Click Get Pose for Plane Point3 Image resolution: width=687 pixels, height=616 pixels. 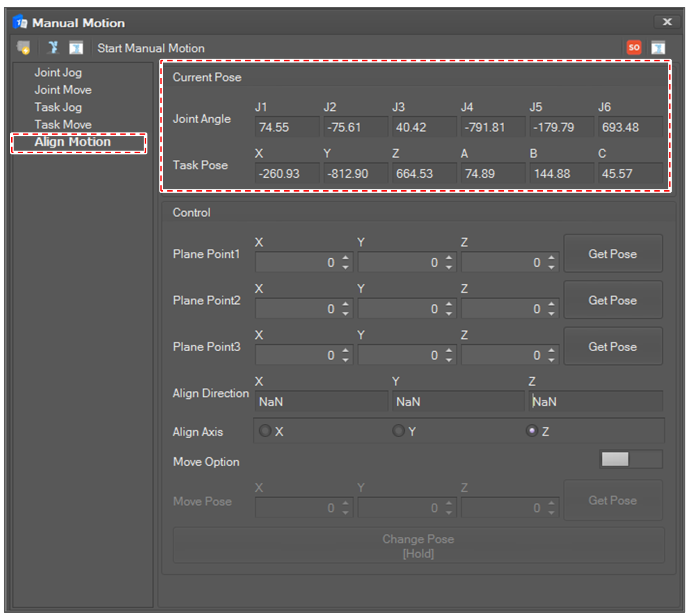coord(613,347)
